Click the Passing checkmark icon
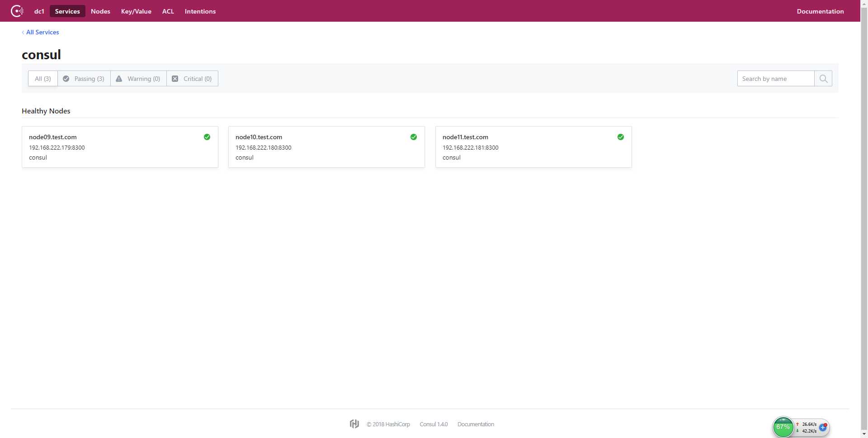The image size is (868, 438). coord(66,79)
